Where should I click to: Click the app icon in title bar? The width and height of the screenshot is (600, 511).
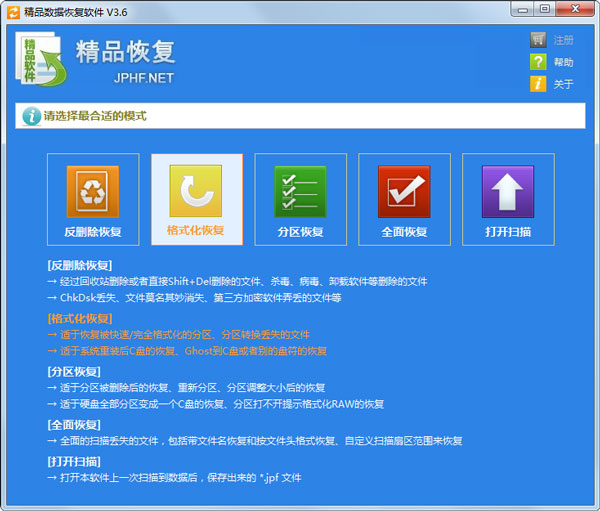pyautogui.click(x=13, y=12)
